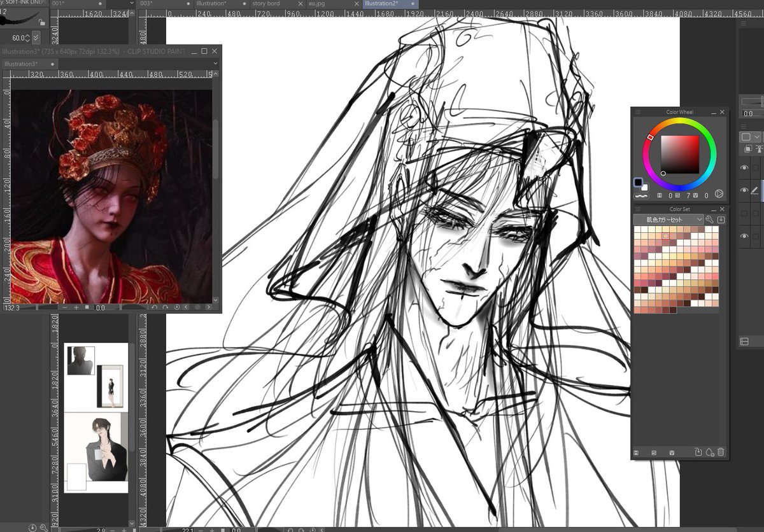
Task: Open the Color Set panel menu
Action: pos(638,209)
